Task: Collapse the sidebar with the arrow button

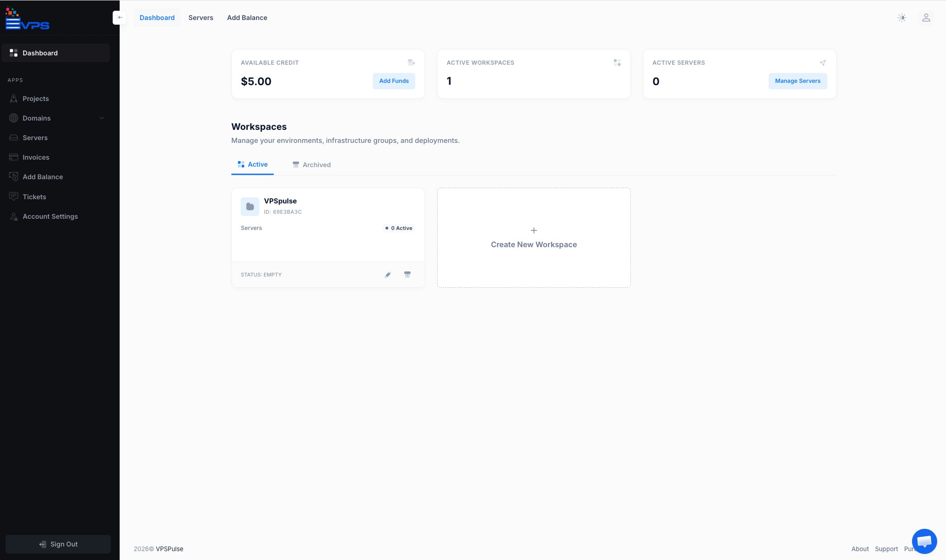Action: click(120, 18)
